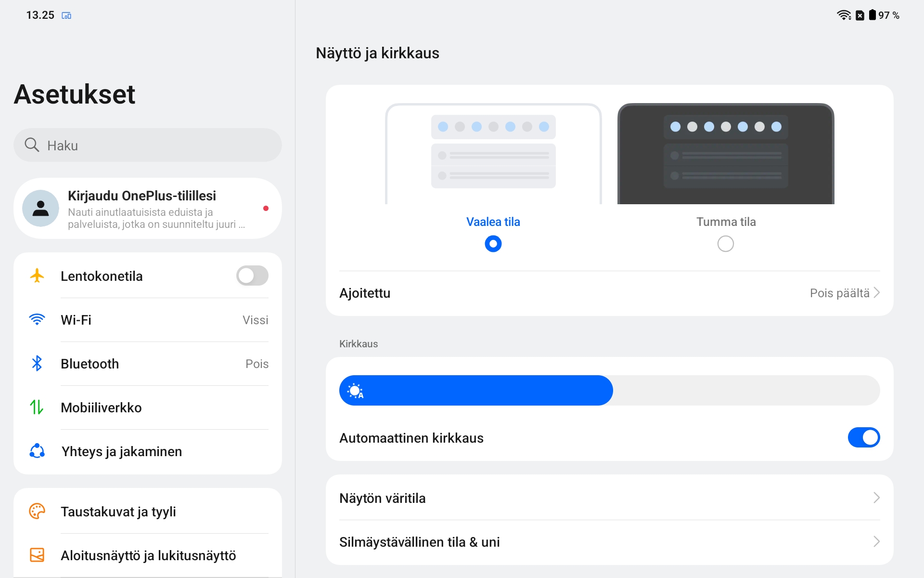
Task: Disable Automaattinen kirkkaus toggle
Action: 864,437
